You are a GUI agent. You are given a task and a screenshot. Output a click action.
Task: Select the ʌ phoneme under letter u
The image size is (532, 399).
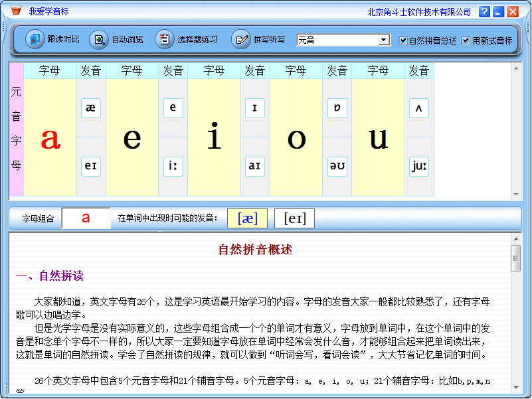418,108
